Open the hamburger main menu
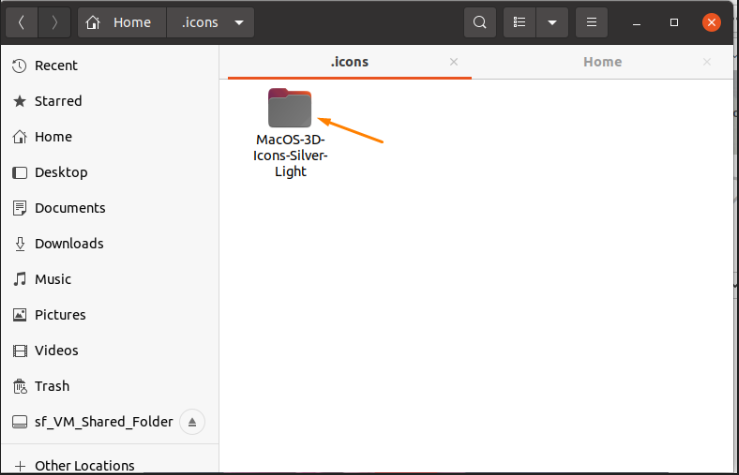This screenshot has height=475, width=739. [x=591, y=22]
